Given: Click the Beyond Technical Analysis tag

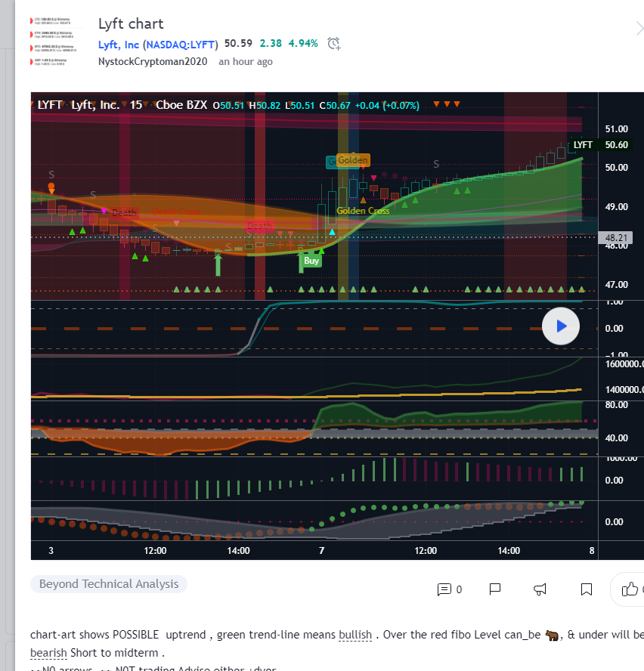Looking at the screenshot, I should (x=109, y=584).
